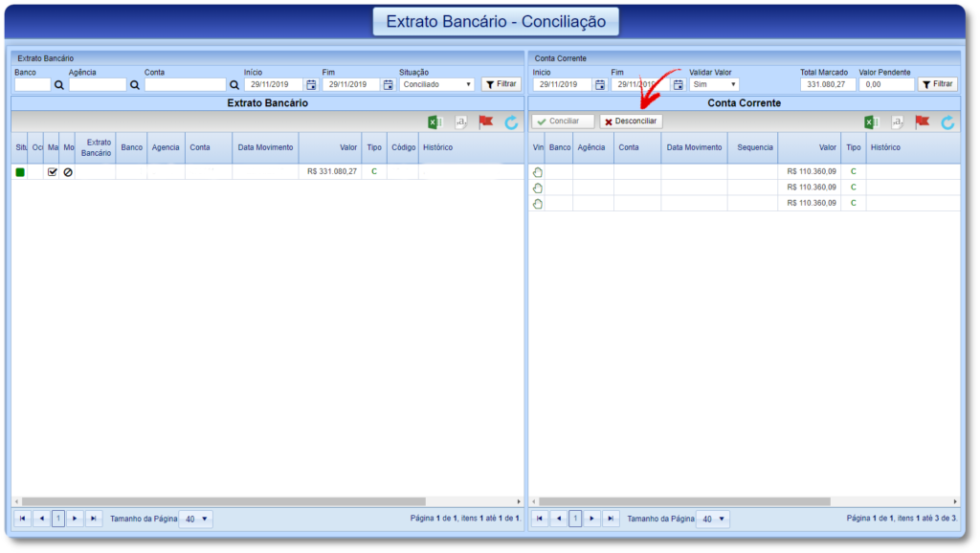Sort by Data Movimento column in Extrato Bancário

tap(265, 147)
